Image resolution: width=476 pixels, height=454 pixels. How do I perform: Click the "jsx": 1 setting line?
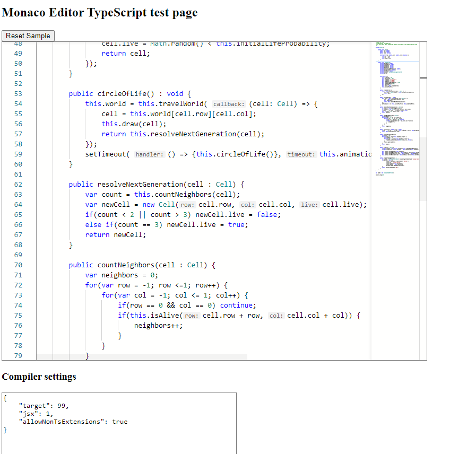click(x=36, y=414)
